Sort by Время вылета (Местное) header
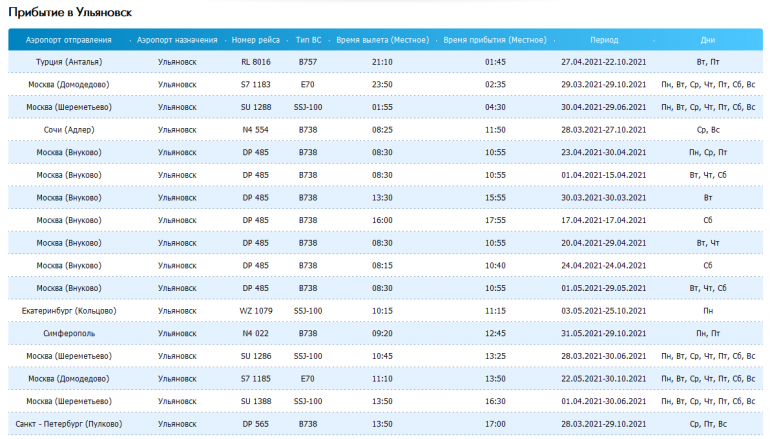Screen dimensions: 770x439 point(381,40)
